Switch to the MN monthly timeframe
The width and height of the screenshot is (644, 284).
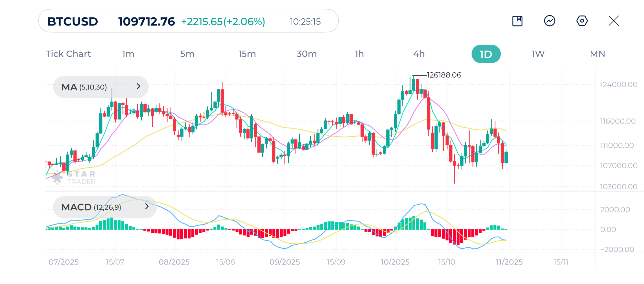click(x=597, y=54)
